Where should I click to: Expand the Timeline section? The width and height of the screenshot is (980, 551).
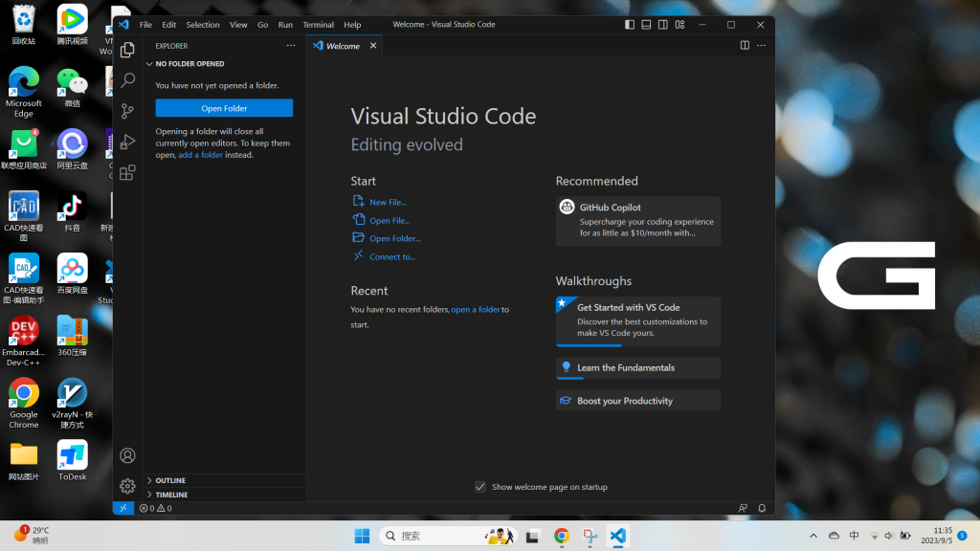224,495
